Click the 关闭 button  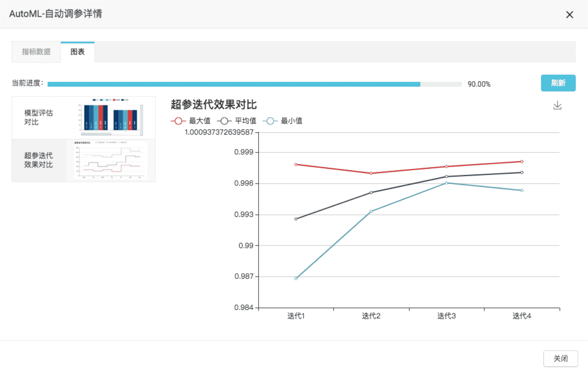(560, 358)
